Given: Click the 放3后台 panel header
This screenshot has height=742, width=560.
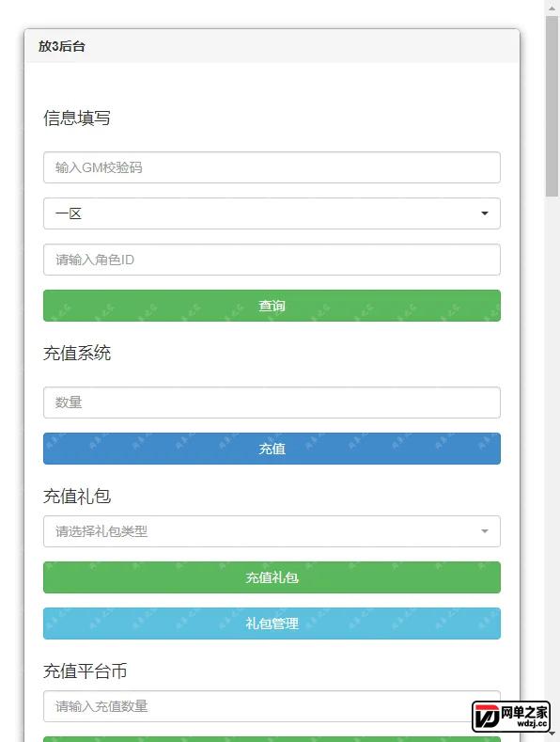Looking at the screenshot, I should 272,46.
